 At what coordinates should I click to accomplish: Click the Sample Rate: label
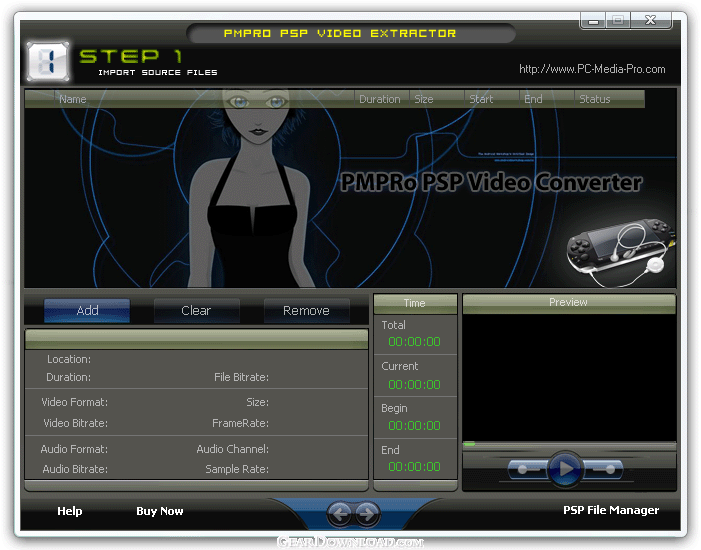237,469
